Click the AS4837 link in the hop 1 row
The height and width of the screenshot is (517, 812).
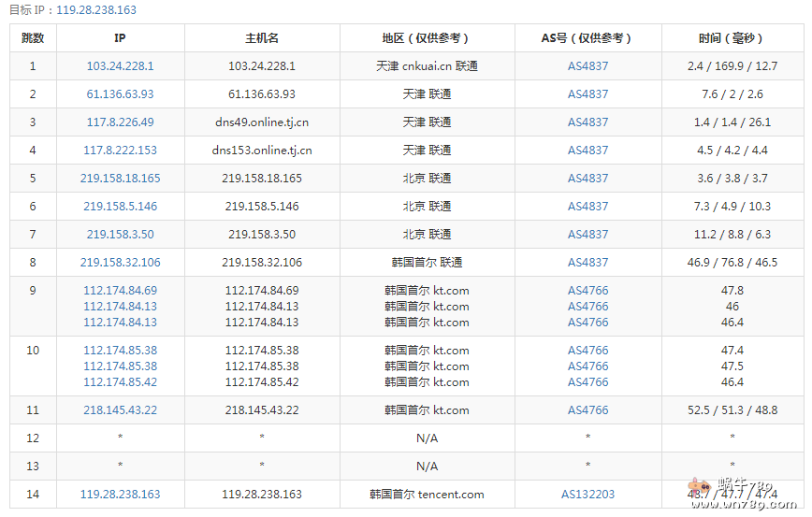point(587,66)
